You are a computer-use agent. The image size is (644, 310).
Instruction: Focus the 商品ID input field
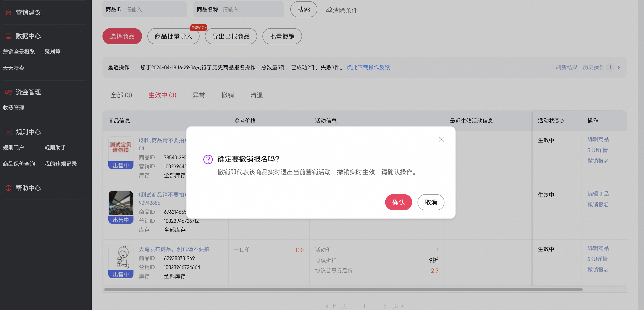pos(144,9)
